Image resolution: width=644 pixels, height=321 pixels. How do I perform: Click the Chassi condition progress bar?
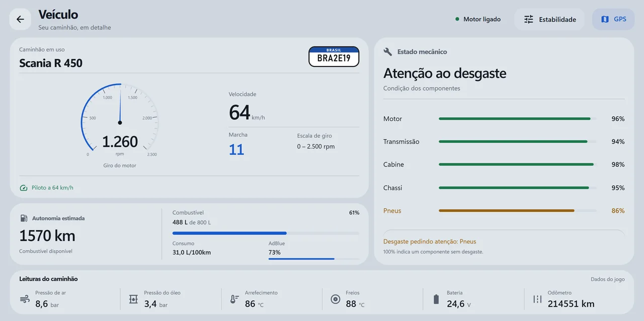click(x=518, y=188)
